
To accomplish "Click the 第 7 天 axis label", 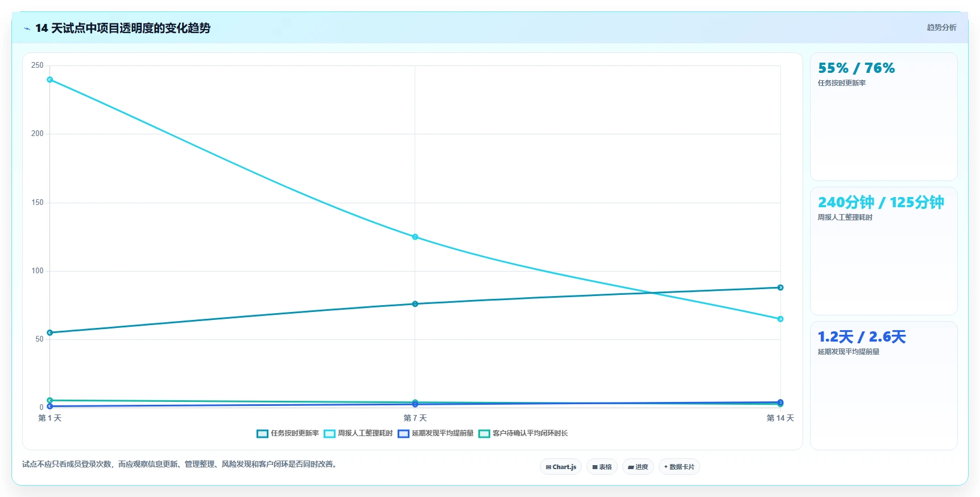I will pos(415,418).
